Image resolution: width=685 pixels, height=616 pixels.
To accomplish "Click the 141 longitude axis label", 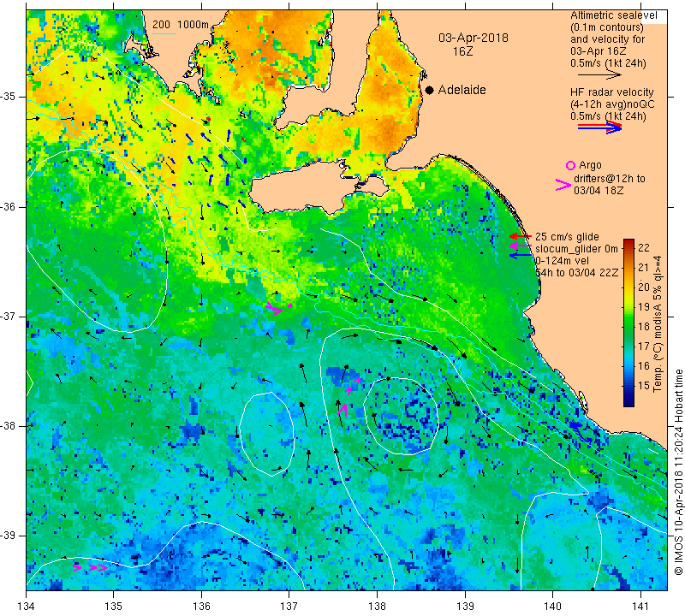I will (x=640, y=607).
